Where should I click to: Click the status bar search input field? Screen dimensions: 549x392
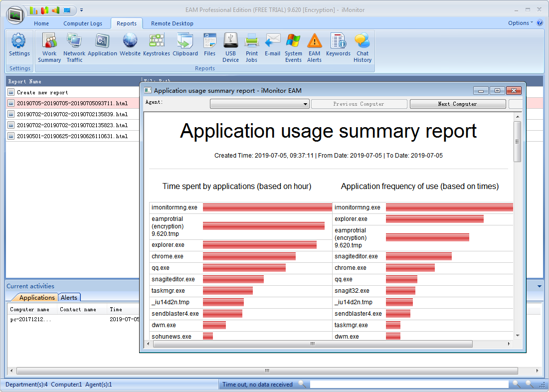409,385
